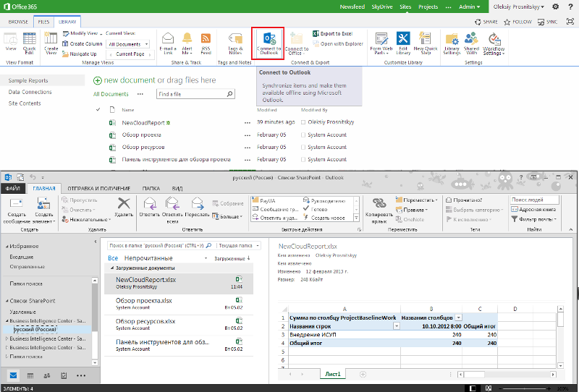Open Outlook people navigation icon
This screenshot has width=579, height=392.
tap(47, 376)
